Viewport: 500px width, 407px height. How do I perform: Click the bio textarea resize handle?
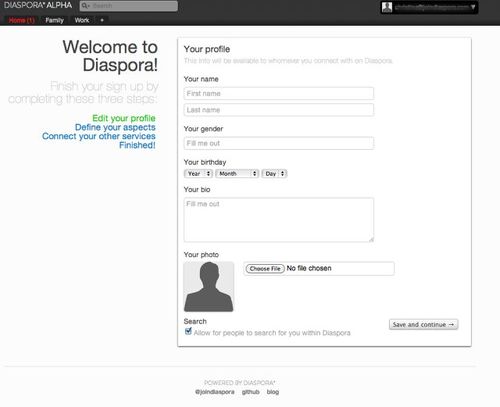tap(371, 239)
